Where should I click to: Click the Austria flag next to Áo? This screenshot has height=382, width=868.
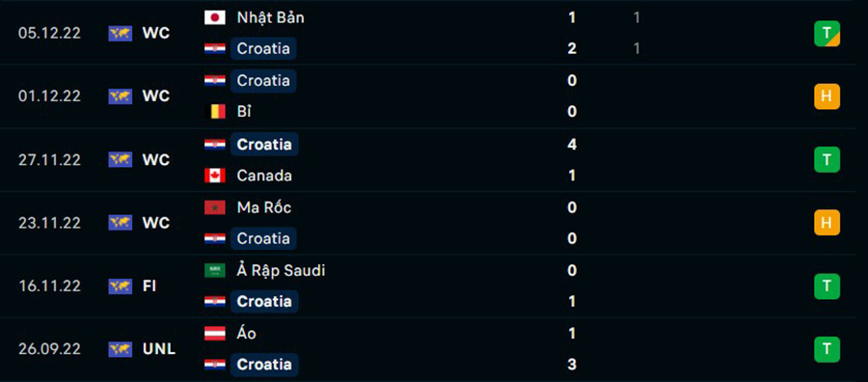pyautogui.click(x=215, y=334)
